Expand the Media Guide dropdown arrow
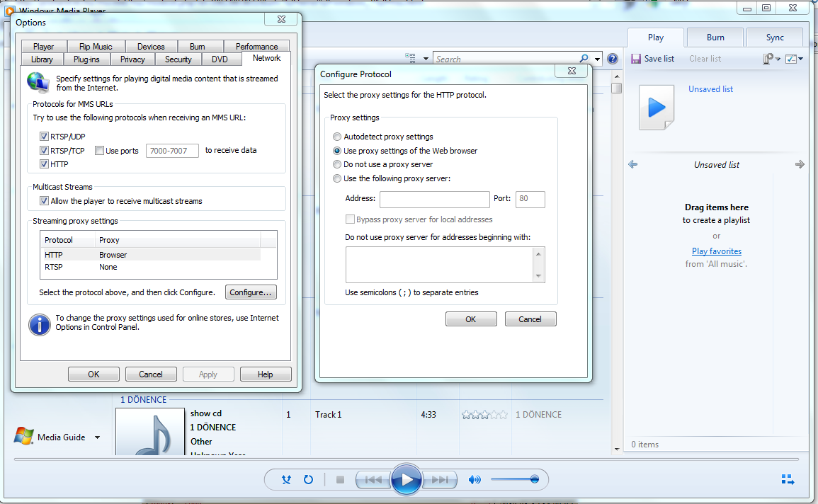This screenshot has height=504, width=818. point(98,437)
